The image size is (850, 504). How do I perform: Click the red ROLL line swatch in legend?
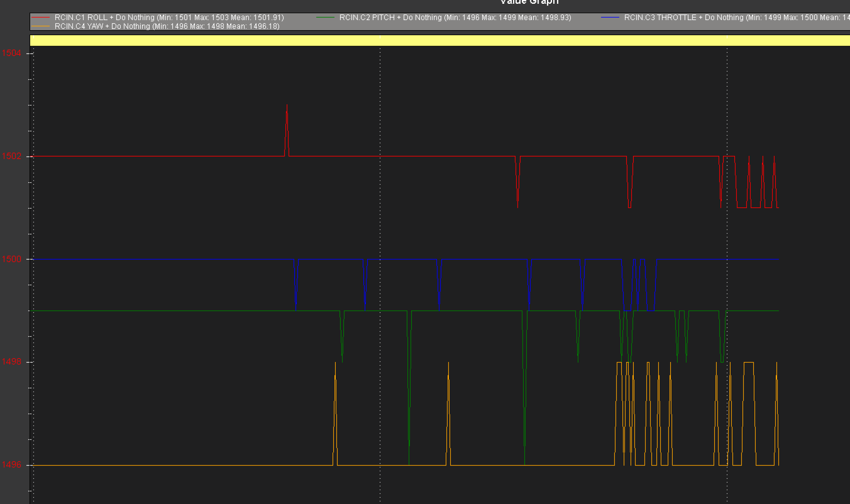(x=41, y=18)
